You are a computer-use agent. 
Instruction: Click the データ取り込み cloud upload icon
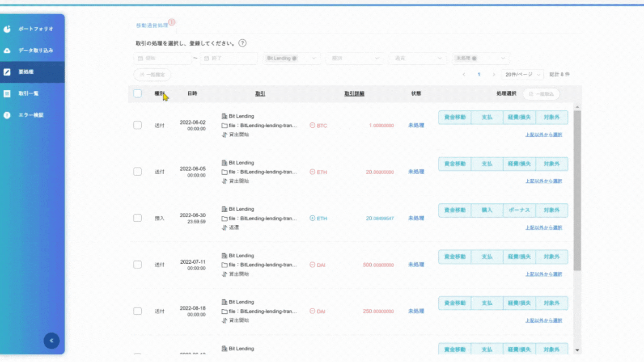[7, 51]
